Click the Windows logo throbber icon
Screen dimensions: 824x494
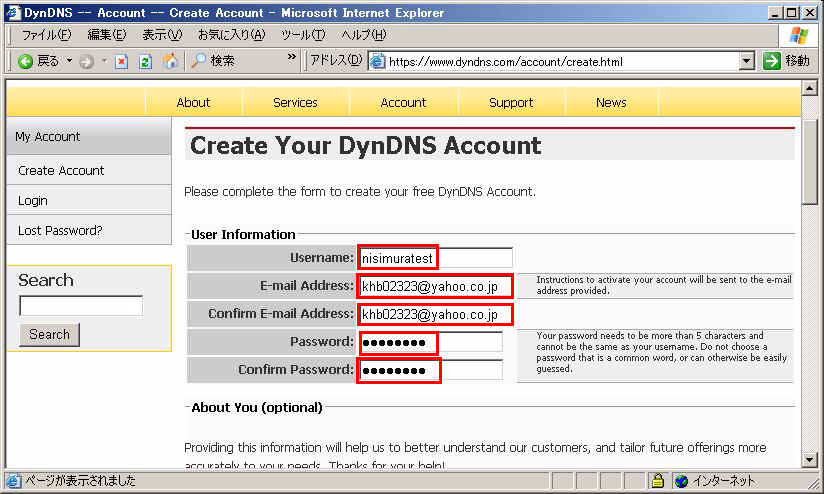click(x=798, y=36)
